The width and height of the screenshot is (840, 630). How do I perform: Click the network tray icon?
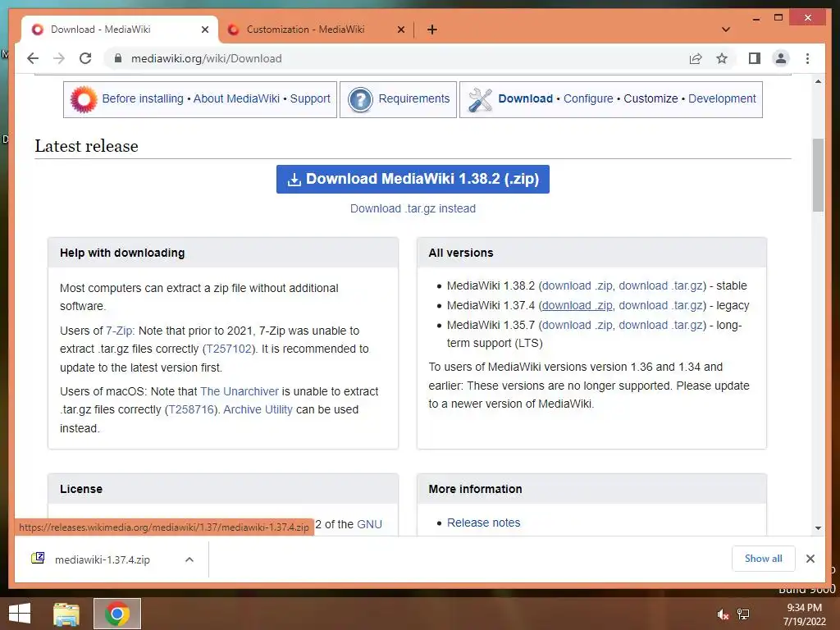click(743, 614)
